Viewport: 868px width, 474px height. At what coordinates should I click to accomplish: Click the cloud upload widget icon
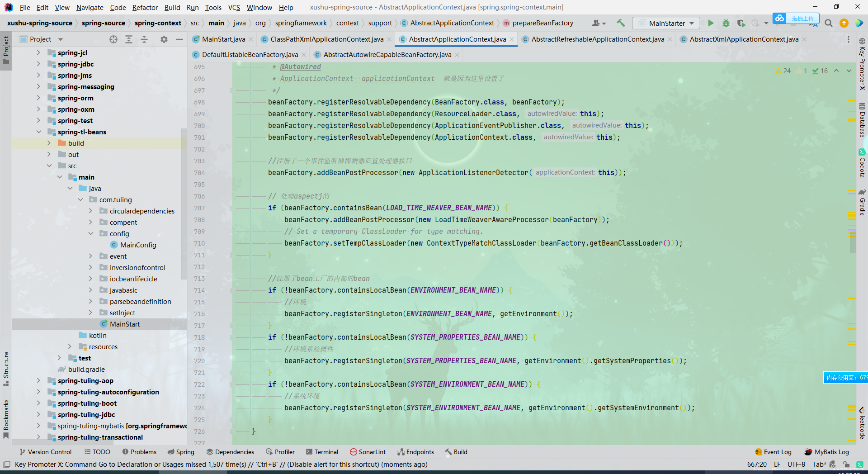coord(779,18)
